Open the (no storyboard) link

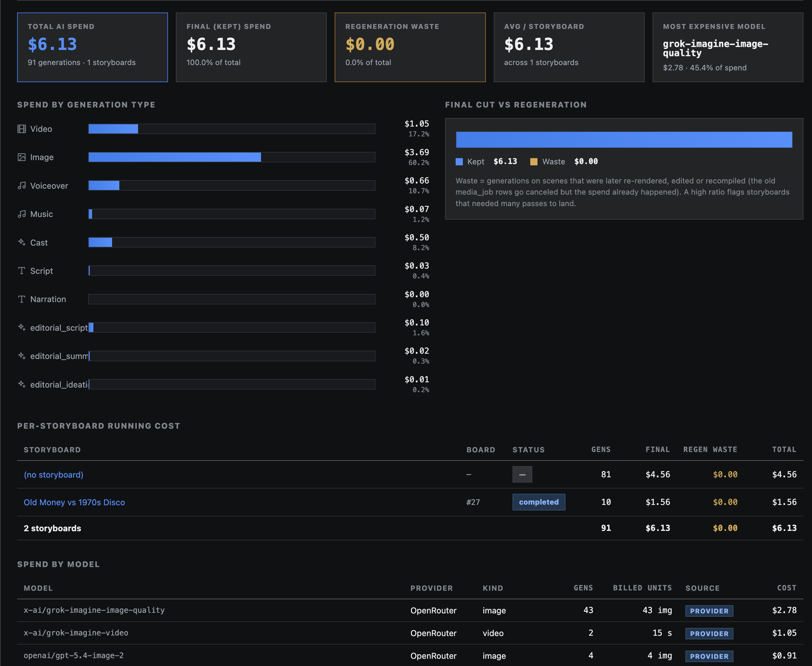click(x=53, y=475)
